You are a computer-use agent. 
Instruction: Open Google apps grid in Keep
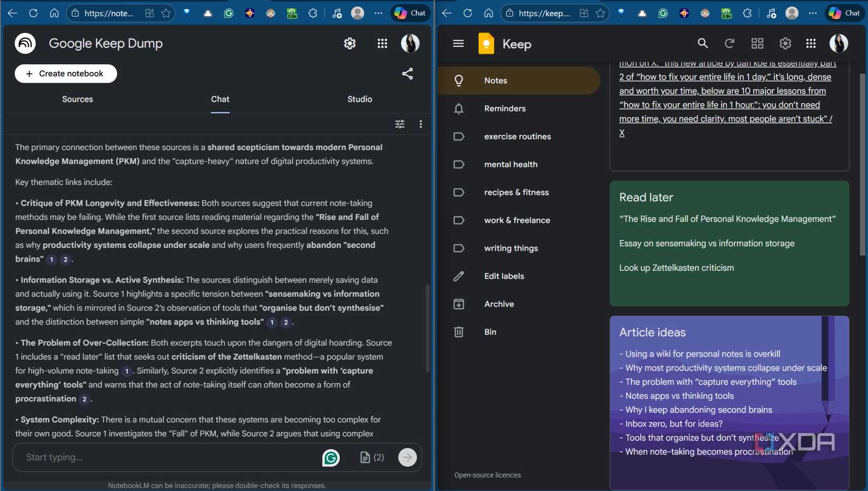click(811, 44)
